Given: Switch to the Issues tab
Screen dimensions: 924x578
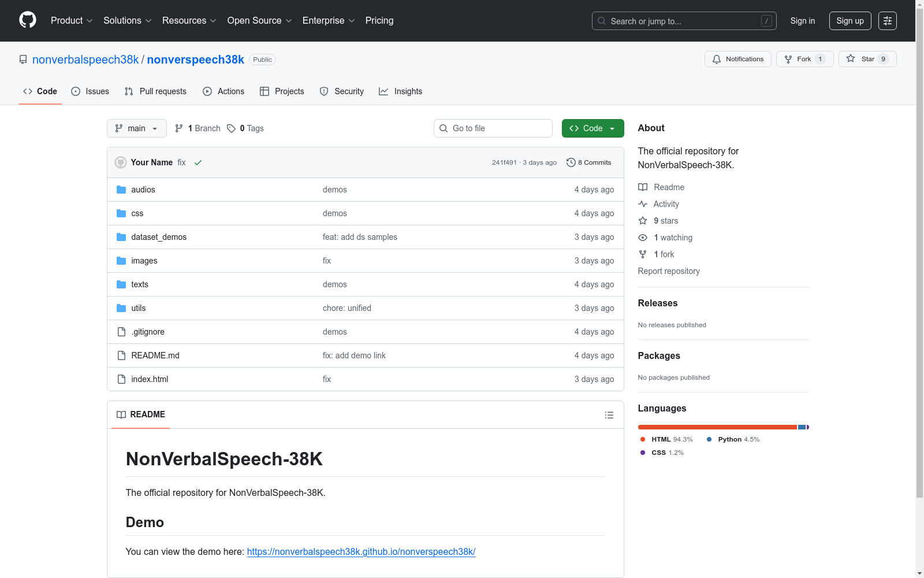Looking at the screenshot, I should (90, 91).
